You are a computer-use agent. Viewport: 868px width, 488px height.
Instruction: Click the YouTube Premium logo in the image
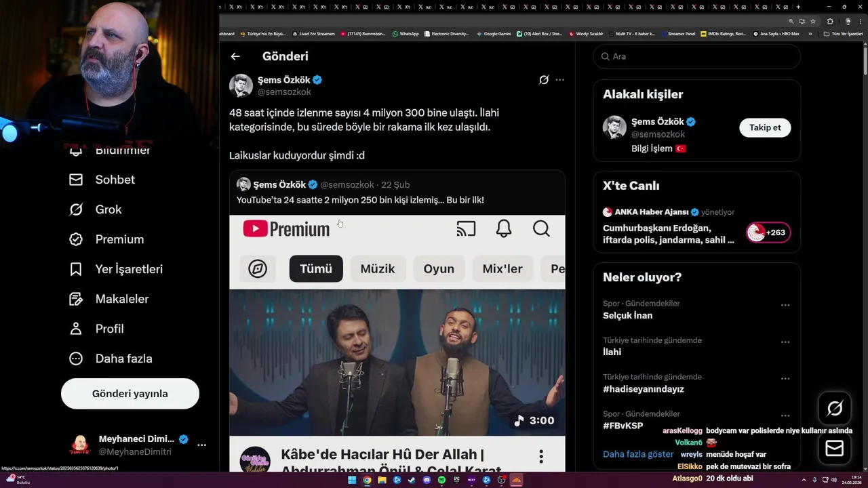coord(286,229)
